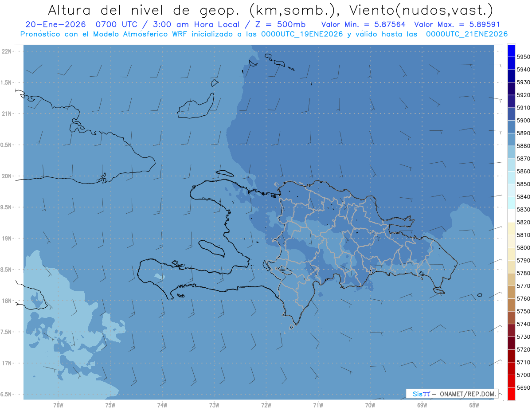532x411 pixels.
Task: Click the 5820 legend value
Action: [x=523, y=222]
